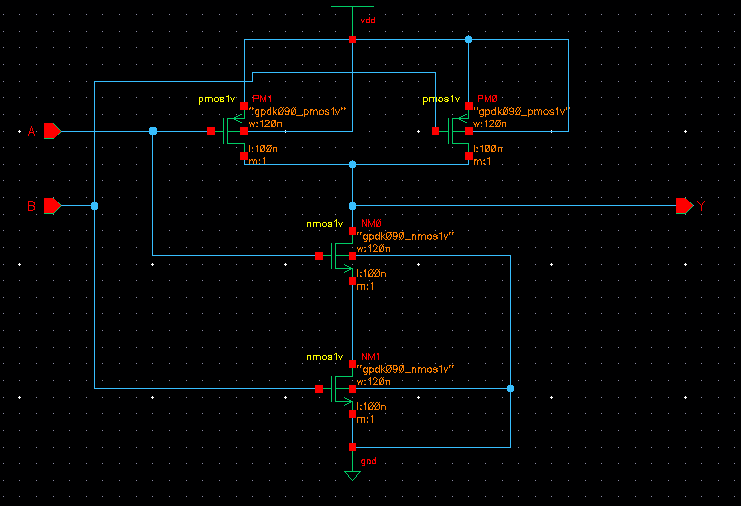Click the wire junction dot on net A

point(152,131)
